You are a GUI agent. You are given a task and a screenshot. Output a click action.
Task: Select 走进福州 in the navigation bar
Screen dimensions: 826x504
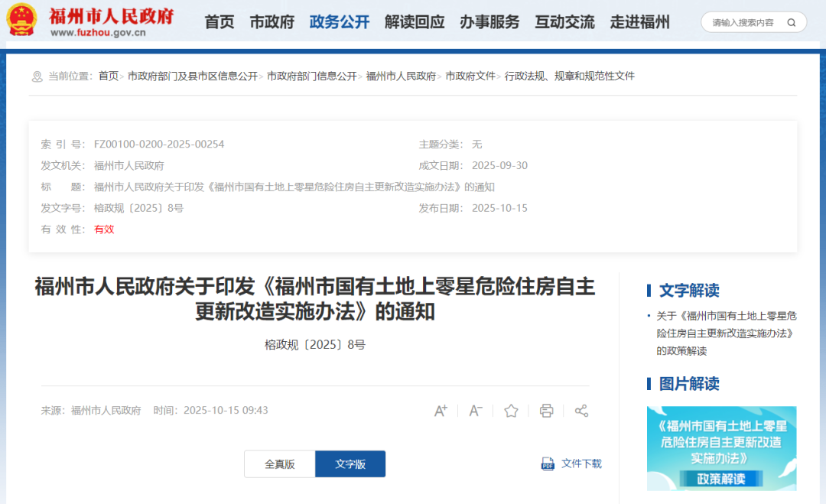(x=640, y=22)
